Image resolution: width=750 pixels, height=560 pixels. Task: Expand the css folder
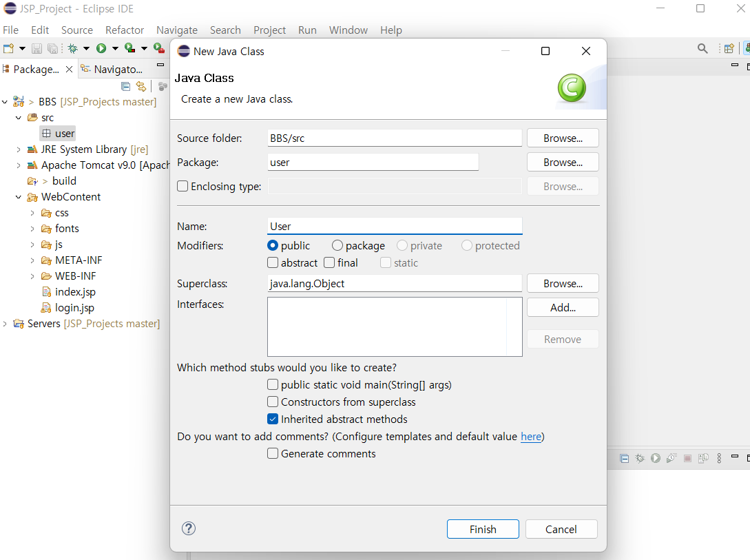[32, 213]
